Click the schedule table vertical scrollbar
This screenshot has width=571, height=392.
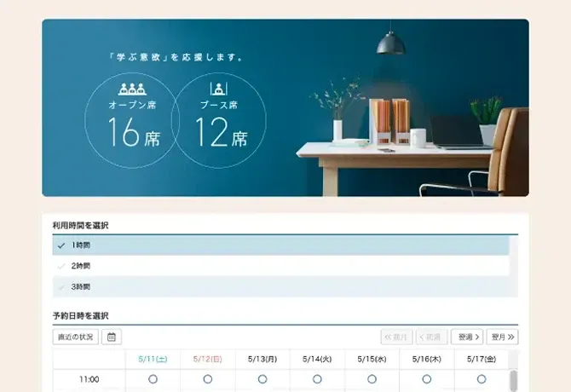pyautogui.click(x=513, y=381)
